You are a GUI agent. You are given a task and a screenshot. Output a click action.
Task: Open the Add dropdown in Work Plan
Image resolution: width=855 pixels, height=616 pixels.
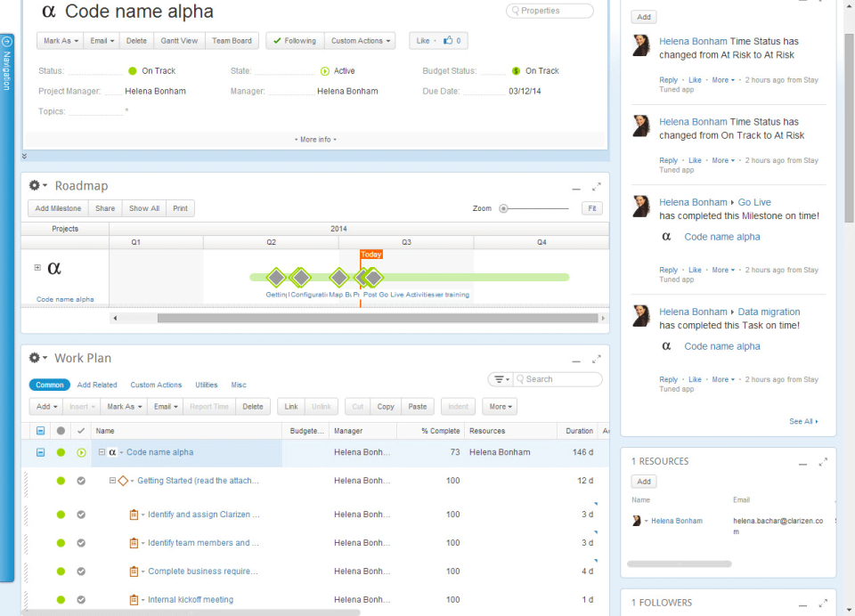tap(45, 406)
